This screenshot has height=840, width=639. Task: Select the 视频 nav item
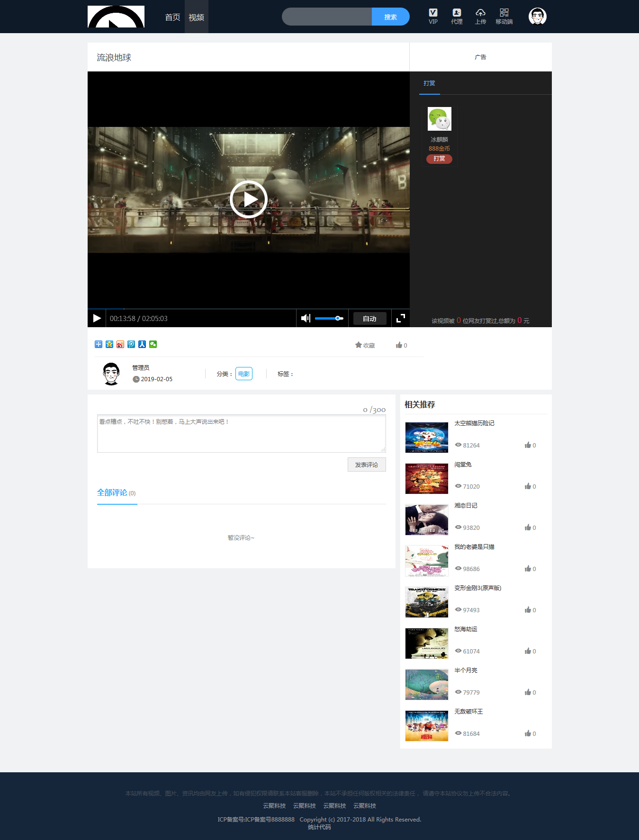point(196,17)
